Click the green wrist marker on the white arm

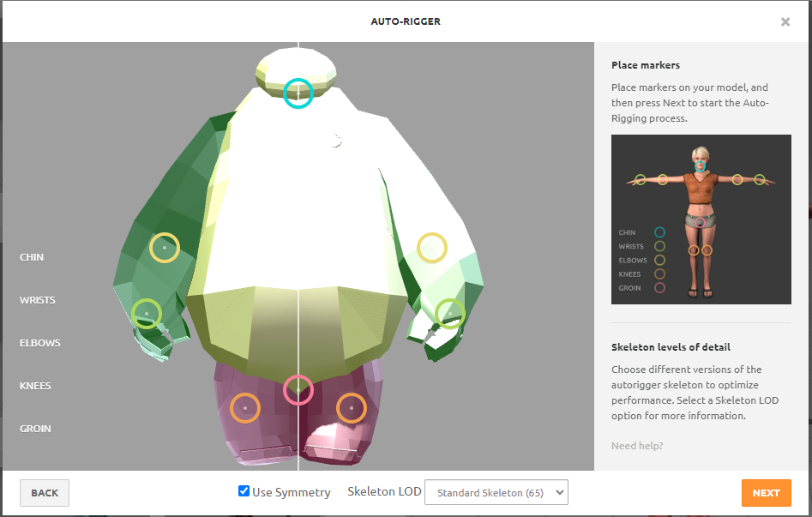point(450,314)
